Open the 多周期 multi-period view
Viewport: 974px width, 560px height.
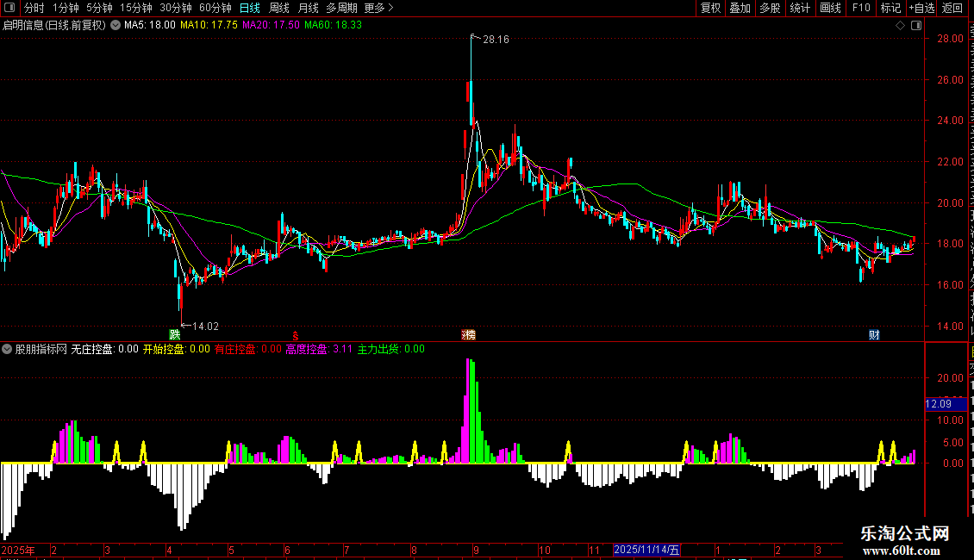pos(341,8)
